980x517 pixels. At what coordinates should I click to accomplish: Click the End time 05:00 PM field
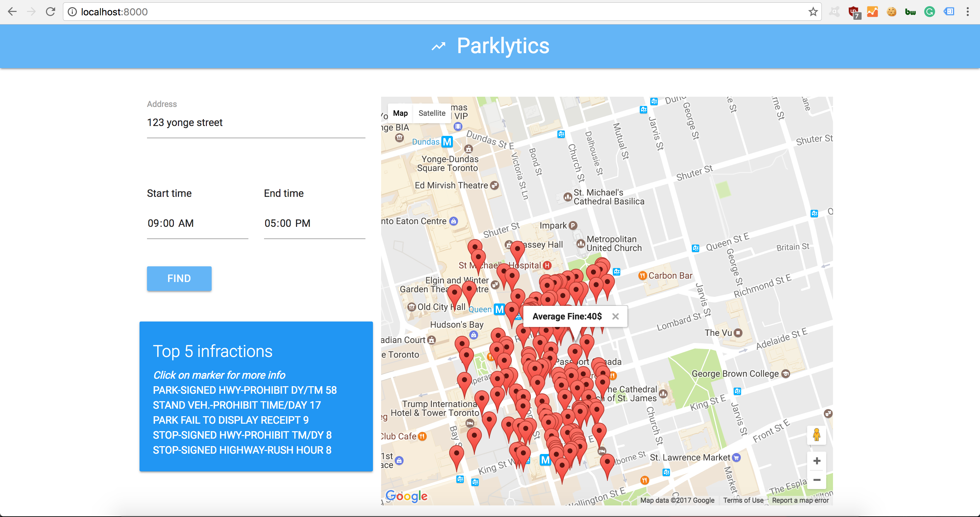point(314,223)
